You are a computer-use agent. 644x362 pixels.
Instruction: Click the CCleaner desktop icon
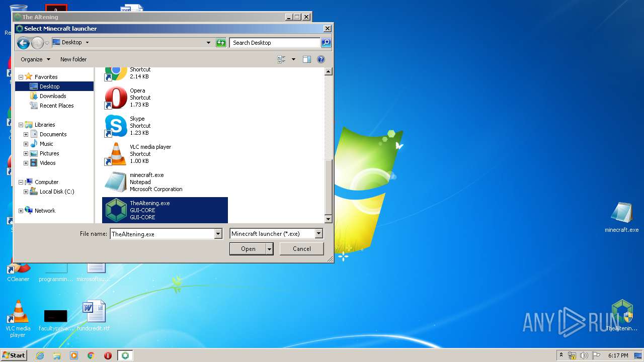click(x=18, y=271)
